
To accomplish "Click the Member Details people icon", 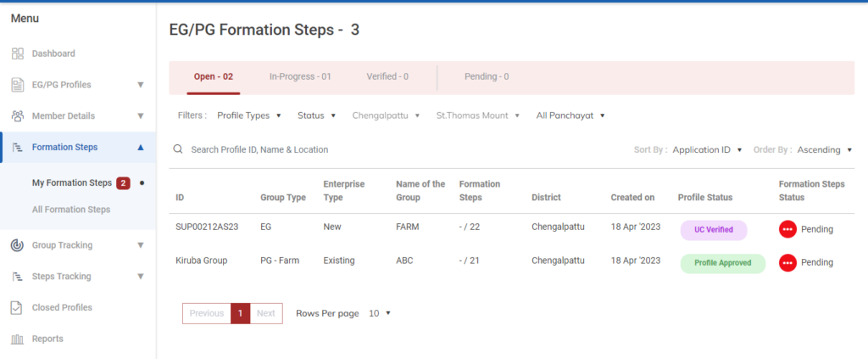I will (17, 116).
